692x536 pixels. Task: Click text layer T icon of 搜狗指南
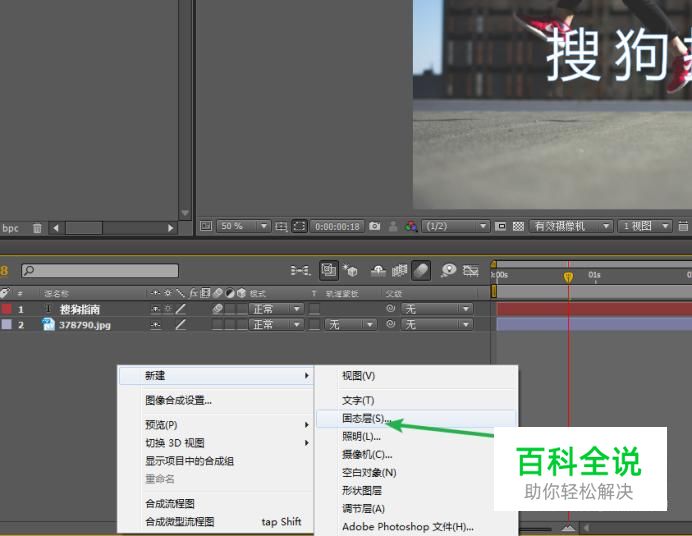tap(49, 309)
